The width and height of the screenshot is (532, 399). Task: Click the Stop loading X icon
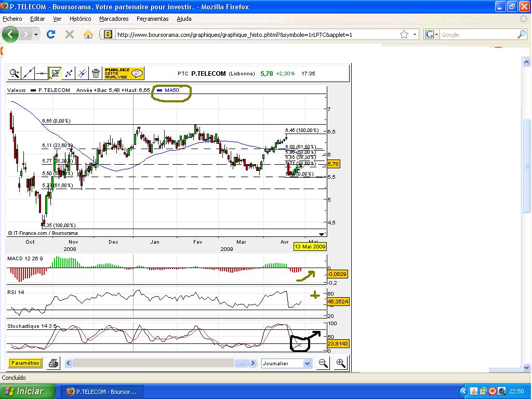(70, 34)
